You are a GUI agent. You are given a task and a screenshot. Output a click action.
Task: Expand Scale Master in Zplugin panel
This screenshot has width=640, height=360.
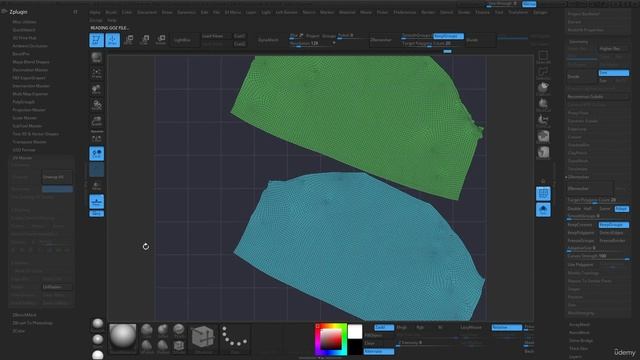click(24, 118)
